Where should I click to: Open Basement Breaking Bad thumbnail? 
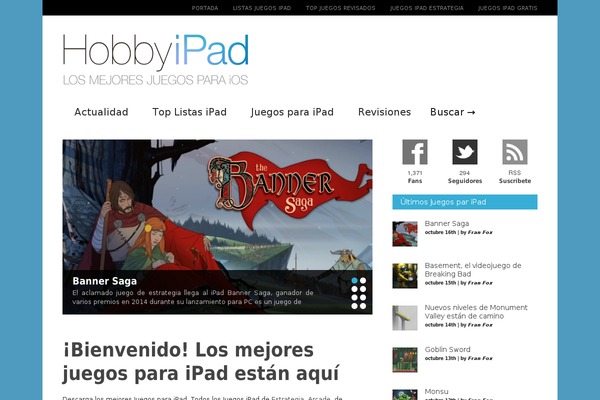coord(405,276)
